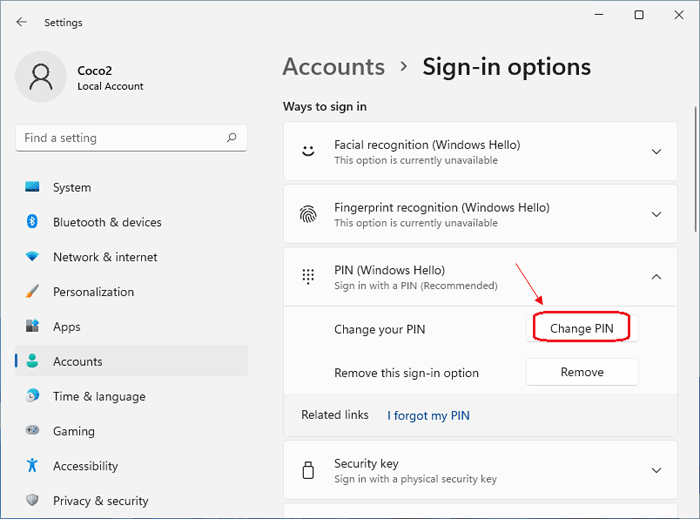700x519 pixels.
Task: Click the Coco2 user avatar icon
Action: pos(41,76)
